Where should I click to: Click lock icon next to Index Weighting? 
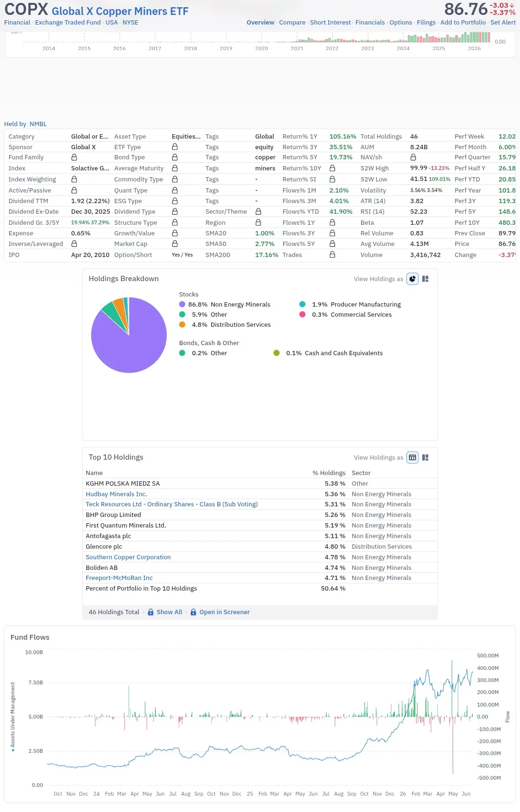74,179
